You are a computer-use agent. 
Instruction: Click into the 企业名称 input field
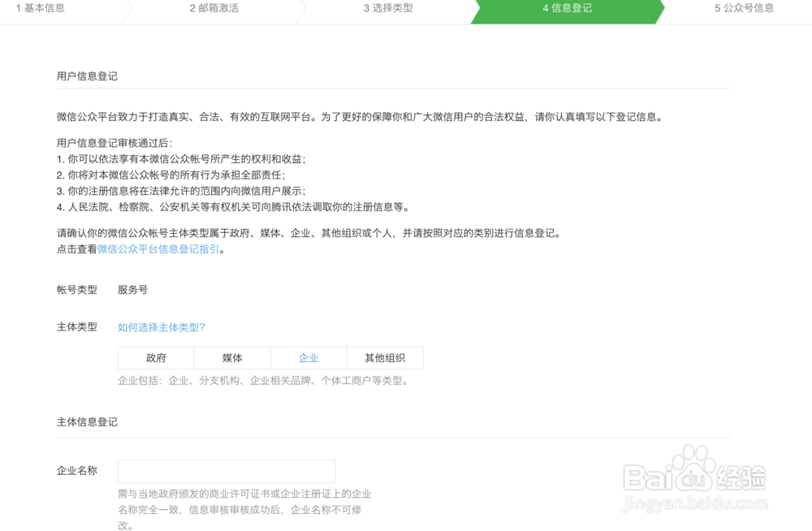coord(227,471)
